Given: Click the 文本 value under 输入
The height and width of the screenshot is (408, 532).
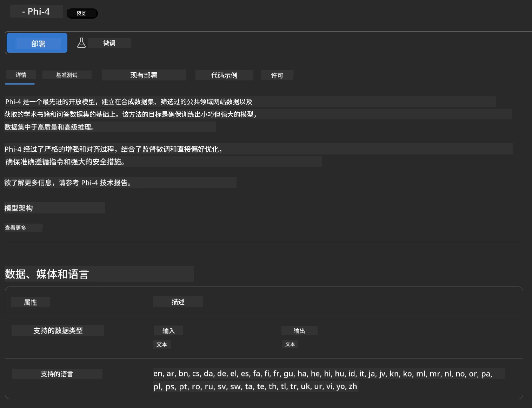Looking at the screenshot, I should click(162, 344).
